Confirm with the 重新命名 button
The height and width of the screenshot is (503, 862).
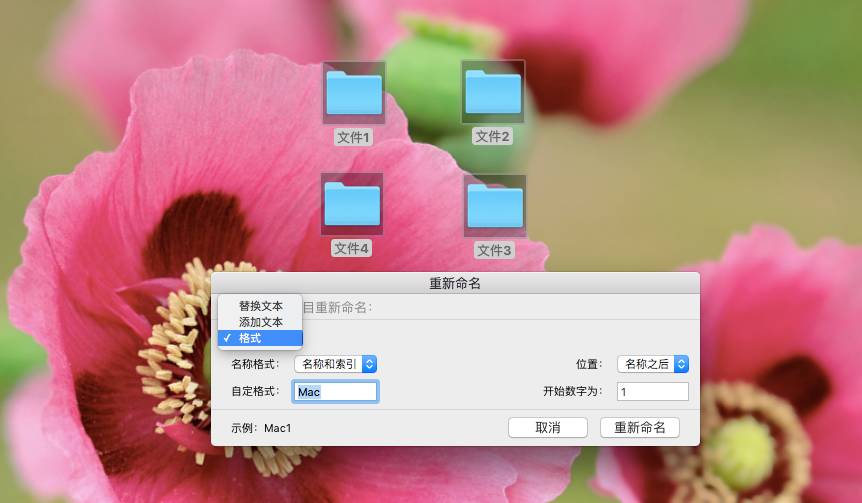[x=639, y=428]
